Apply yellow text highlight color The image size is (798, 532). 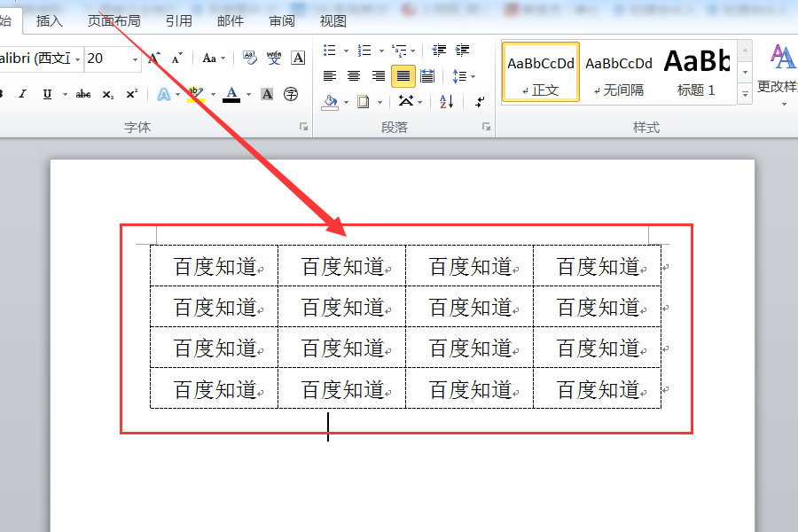pyautogui.click(x=196, y=94)
